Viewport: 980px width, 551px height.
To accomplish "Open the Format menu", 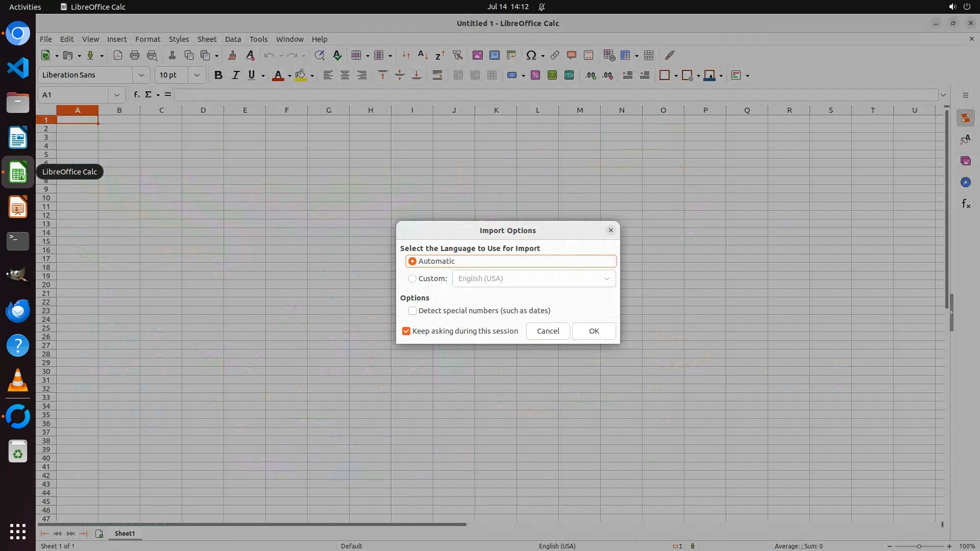I will tap(148, 39).
